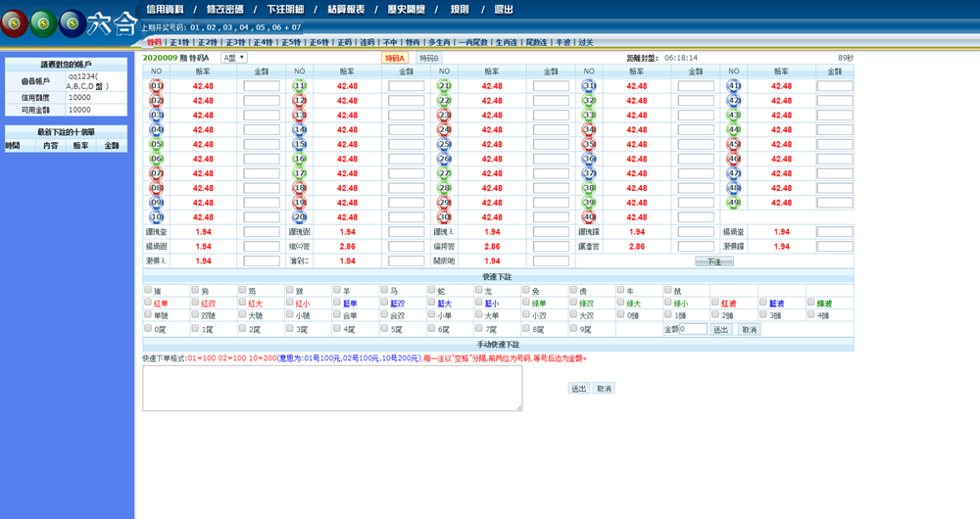The width and height of the screenshot is (980, 519).
Task: Check the 红单 quick bet checkbox
Action: click(x=148, y=304)
